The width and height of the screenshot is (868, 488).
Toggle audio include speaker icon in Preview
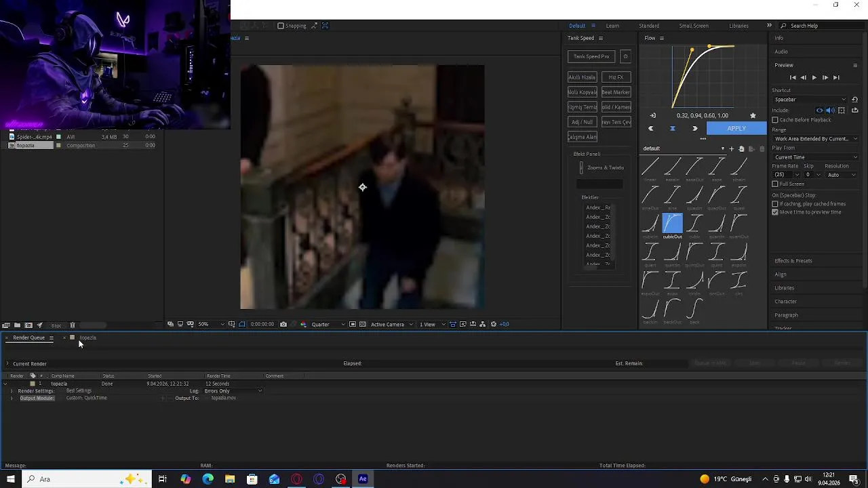tap(830, 110)
